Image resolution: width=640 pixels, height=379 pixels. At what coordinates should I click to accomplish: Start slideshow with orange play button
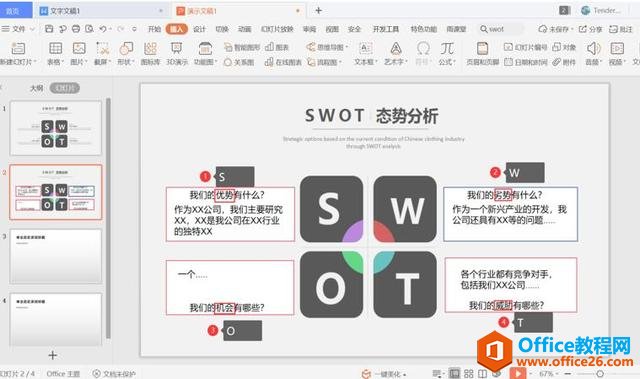coord(518,373)
